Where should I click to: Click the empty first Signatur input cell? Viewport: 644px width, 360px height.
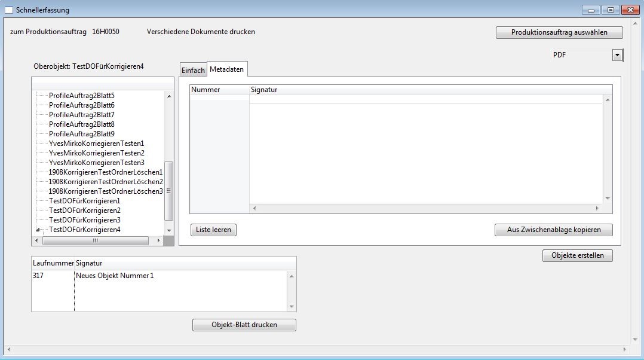(x=427, y=99)
